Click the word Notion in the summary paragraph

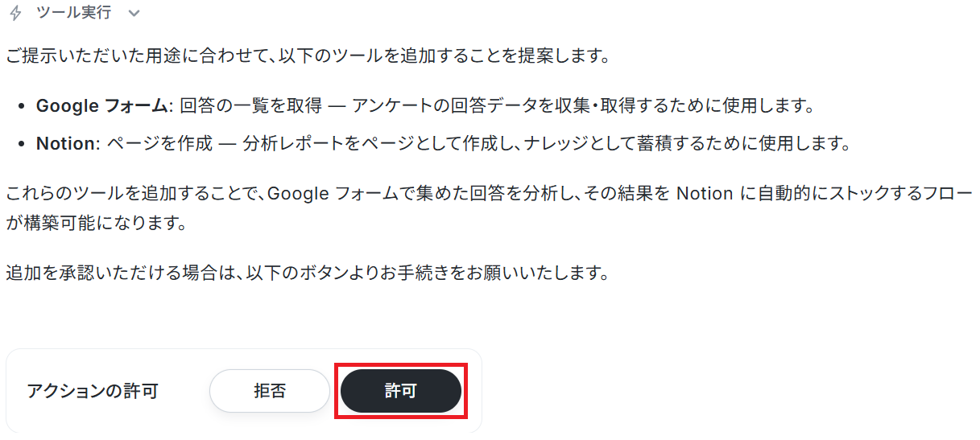click(x=705, y=194)
